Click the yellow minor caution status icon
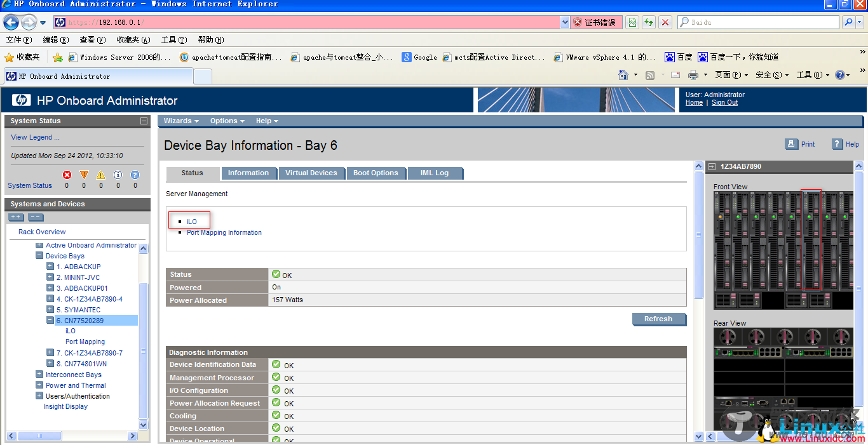 click(x=100, y=175)
